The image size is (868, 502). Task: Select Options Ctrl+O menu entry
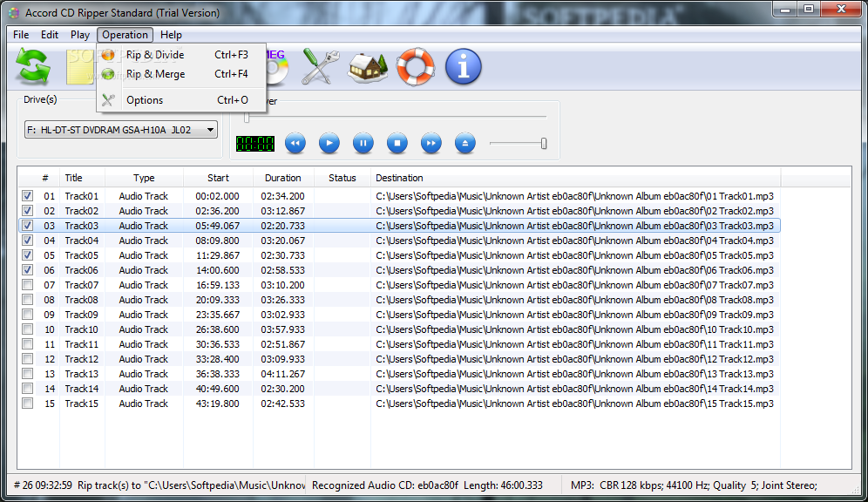[181, 100]
